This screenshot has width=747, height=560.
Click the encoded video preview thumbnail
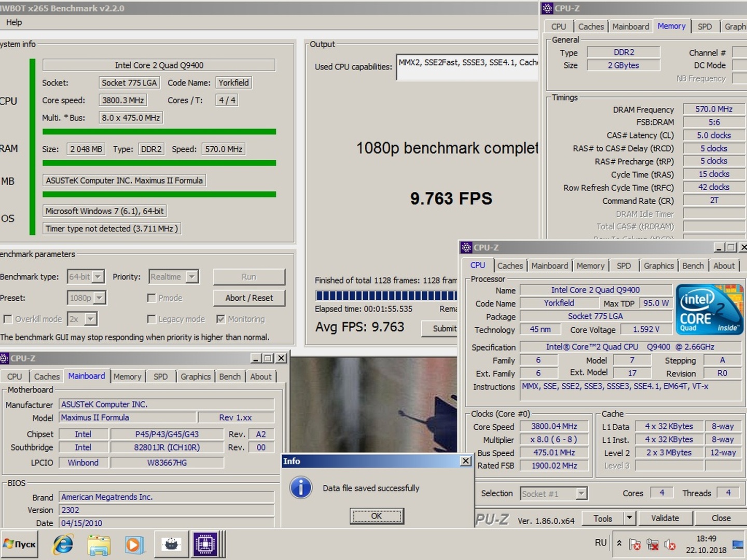pyautogui.click(x=374, y=404)
